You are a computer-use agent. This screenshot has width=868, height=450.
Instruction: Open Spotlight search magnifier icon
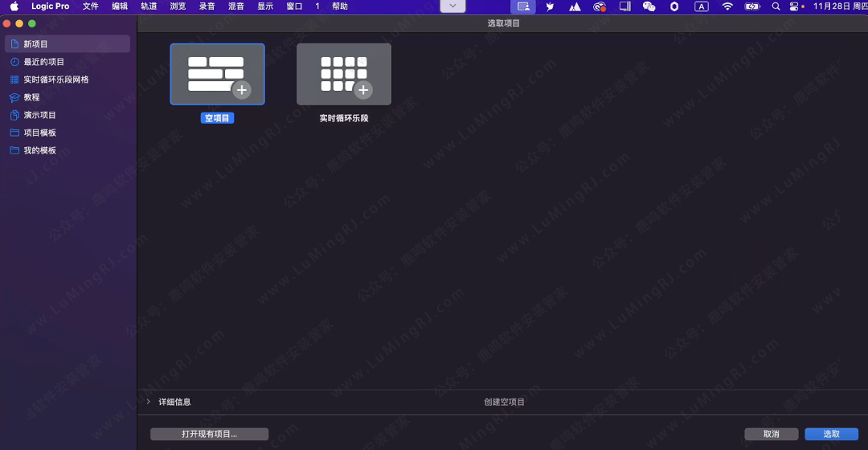[x=776, y=6]
